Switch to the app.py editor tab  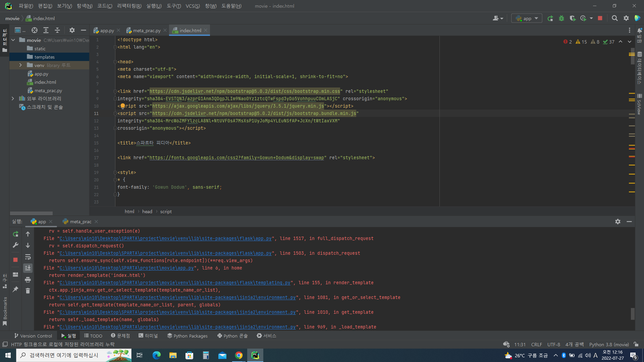pyautogui.click(x=107, y=31)
